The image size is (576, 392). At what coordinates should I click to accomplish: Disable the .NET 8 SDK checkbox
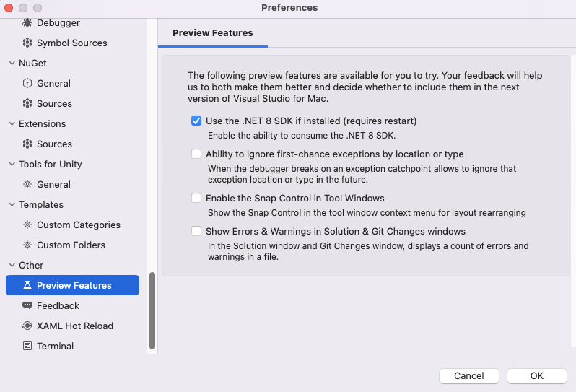[196, 121]
